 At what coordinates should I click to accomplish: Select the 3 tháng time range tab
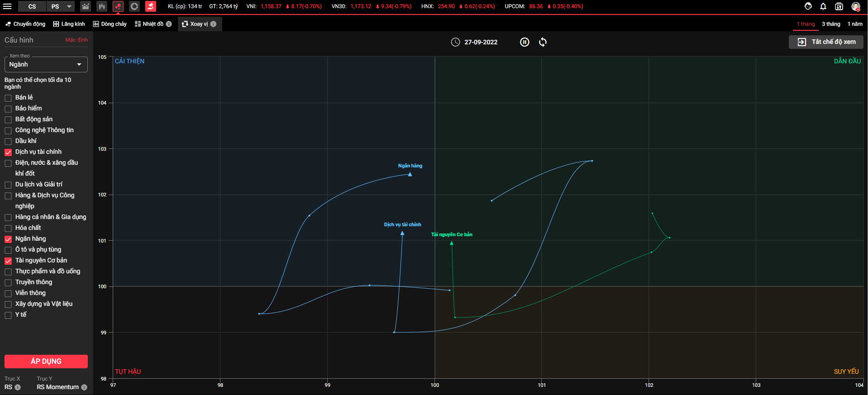coord(830,24)
